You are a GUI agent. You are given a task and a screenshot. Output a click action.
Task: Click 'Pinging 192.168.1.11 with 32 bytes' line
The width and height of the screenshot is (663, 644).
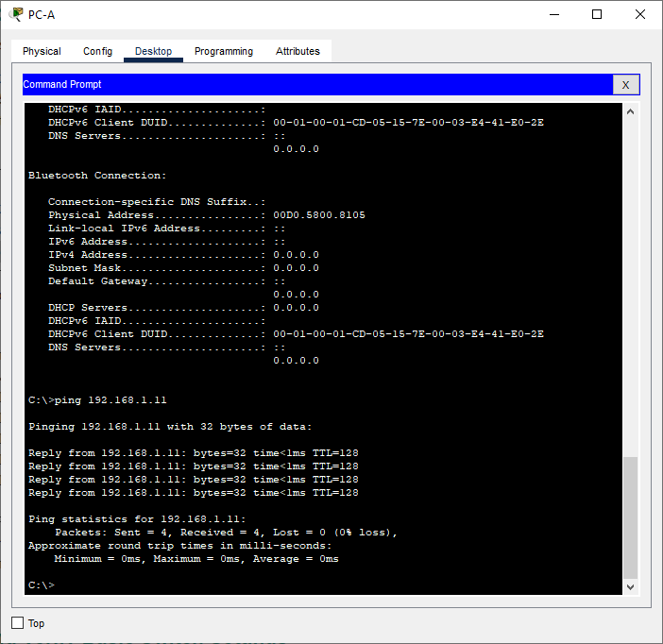coord(170,427)
